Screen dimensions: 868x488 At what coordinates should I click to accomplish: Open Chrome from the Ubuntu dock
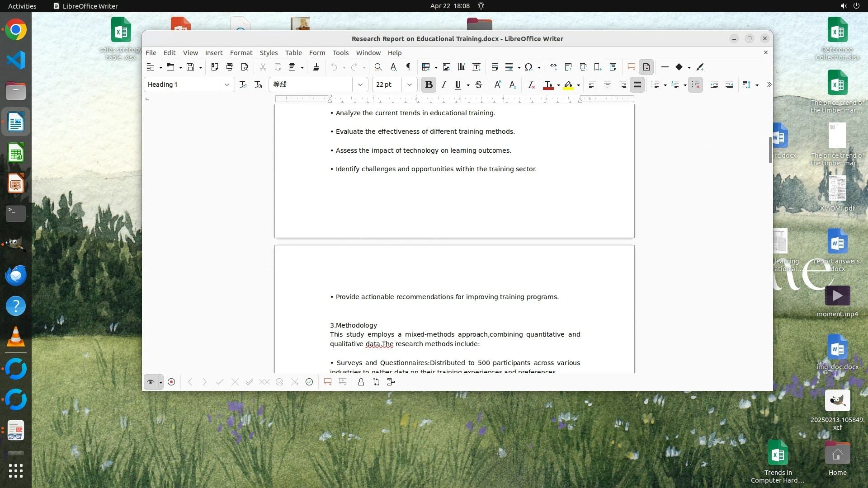coord(16,30)
